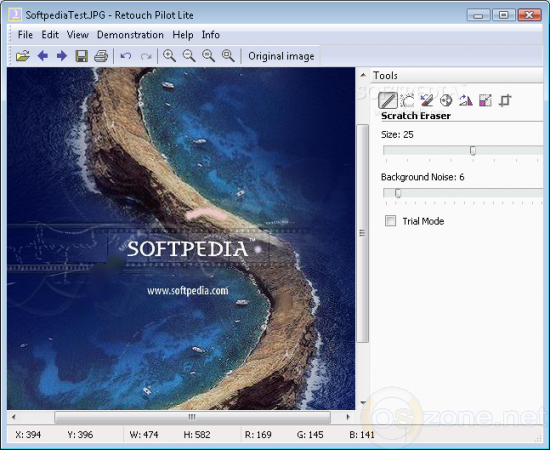
Task: Go to previous image with left arrow
Action: pos(43,56)
